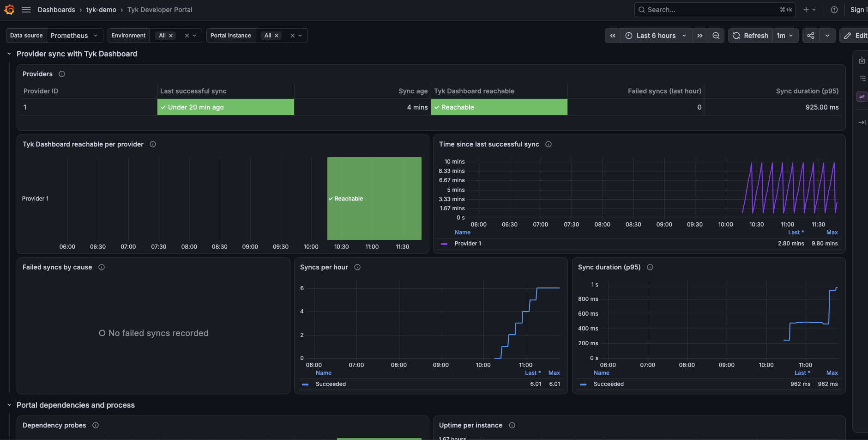The height and width of the screenshot is (440, 868).
Task: Sort providers table by Sync age column
Action: 413,91
